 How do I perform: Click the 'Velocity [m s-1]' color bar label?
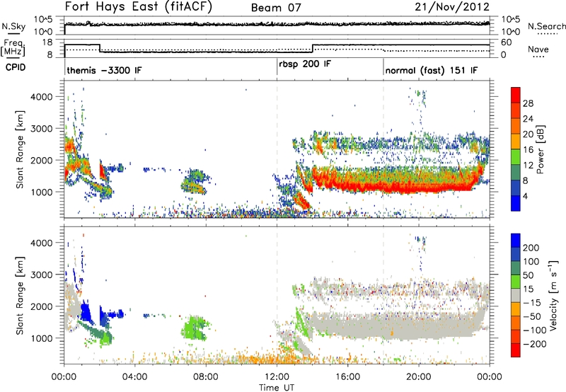(553, 296)
